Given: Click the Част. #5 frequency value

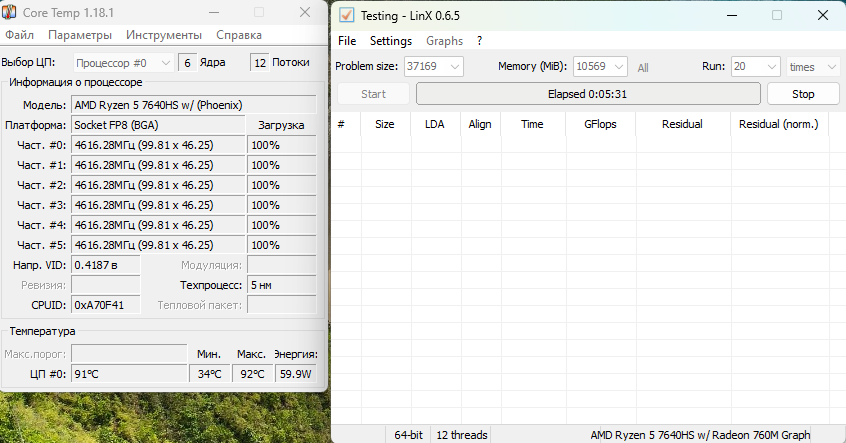Looking at the screenshot, I should pyautogui.click(x=158, y=245).
